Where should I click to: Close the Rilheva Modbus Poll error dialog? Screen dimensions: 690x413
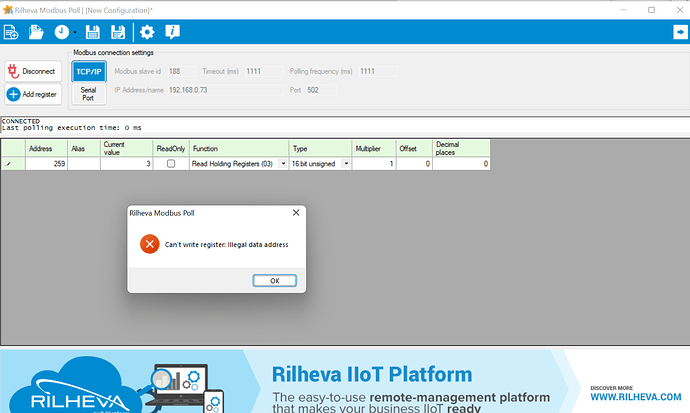(x=296, y=213)
